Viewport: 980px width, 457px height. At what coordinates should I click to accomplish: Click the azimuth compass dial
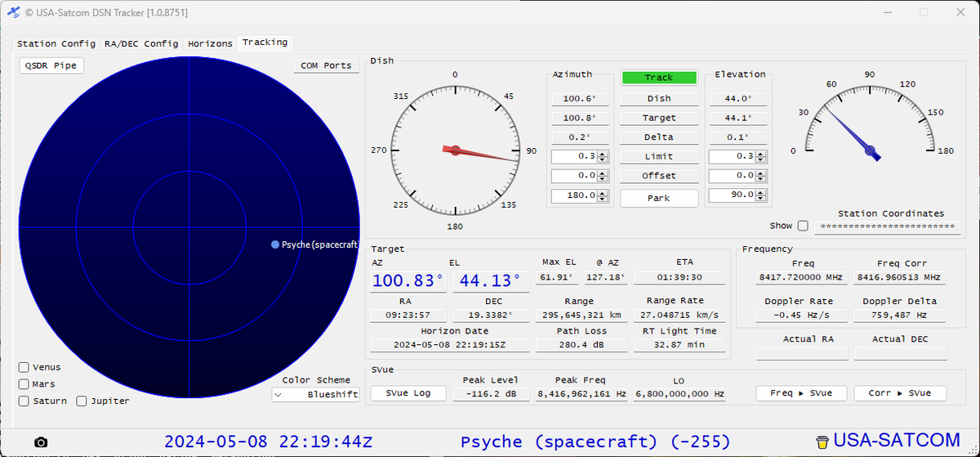455,150
